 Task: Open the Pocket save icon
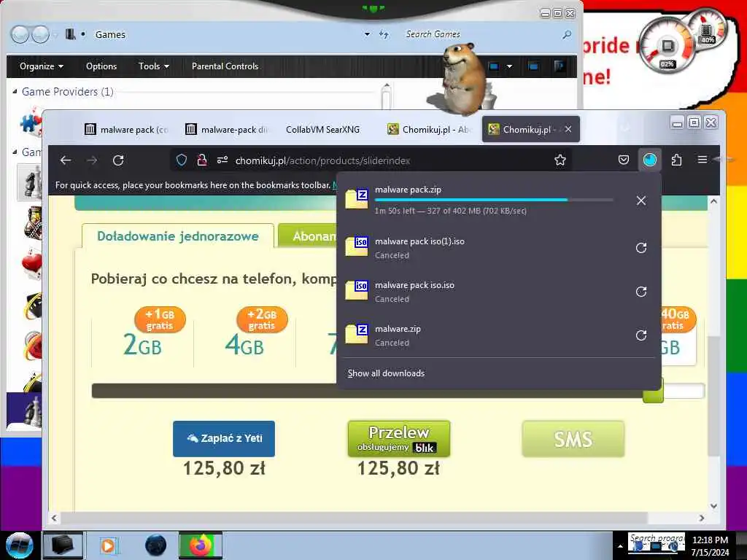click(624, 160)
